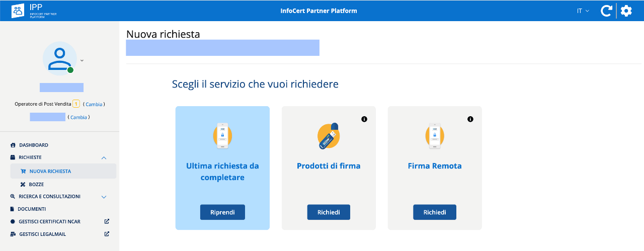Click the info icon on Firma Remota
This screenshot has width=644, height=251.
point(470,119)
